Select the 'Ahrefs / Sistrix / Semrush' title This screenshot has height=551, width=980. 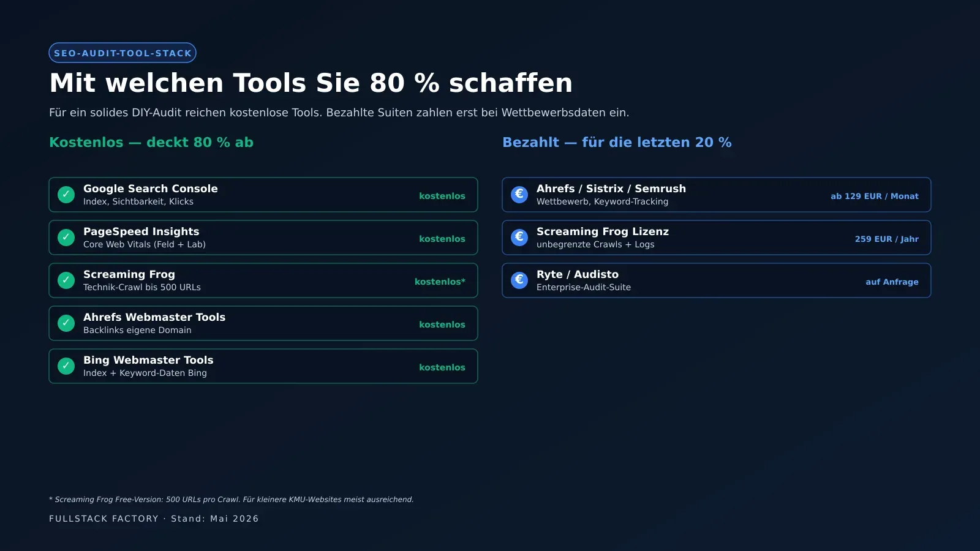click(611, 189)
